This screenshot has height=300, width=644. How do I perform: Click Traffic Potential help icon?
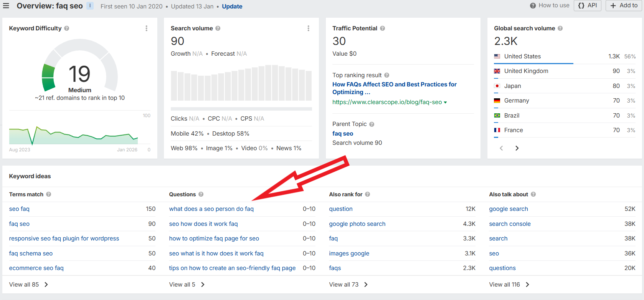(x=383, y=28)
